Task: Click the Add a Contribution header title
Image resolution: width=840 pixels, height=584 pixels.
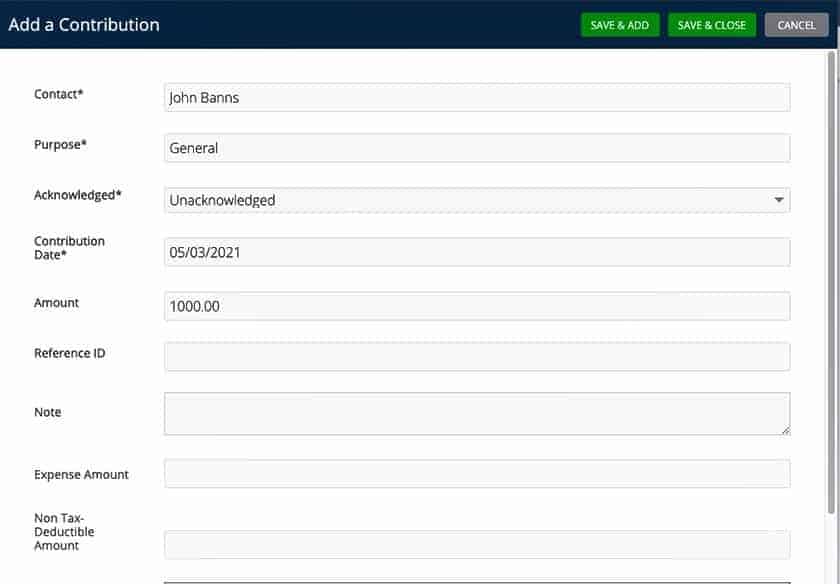Action: (x=84, y=25)
